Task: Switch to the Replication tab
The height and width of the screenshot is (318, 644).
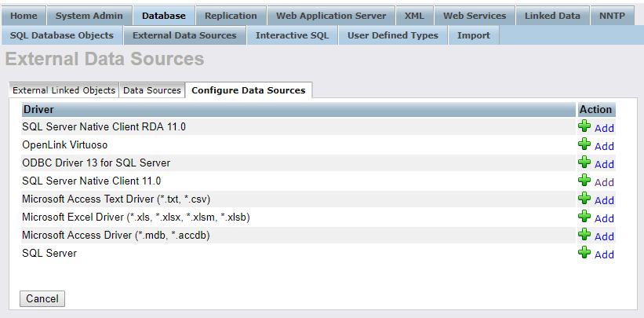Action: pyautogui.click(x=230, y=16)
